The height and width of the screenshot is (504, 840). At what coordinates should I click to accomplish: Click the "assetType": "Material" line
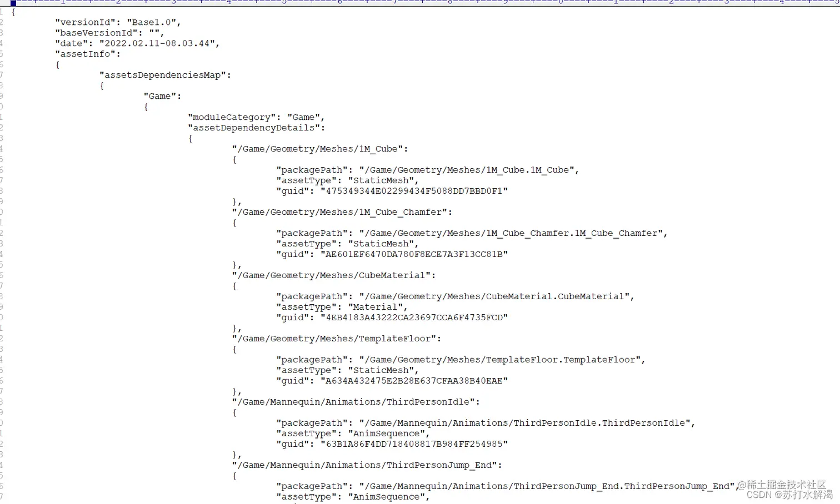[x=342, y=308]
